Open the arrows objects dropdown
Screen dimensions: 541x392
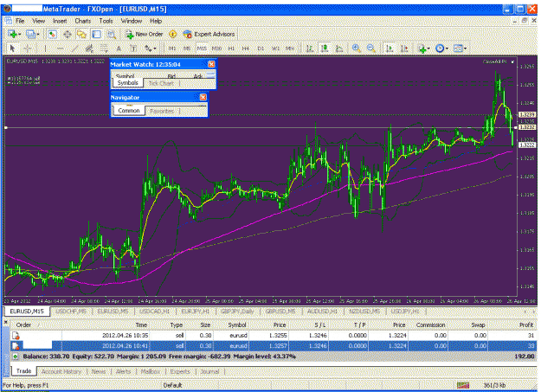click(x=151, y=48)
